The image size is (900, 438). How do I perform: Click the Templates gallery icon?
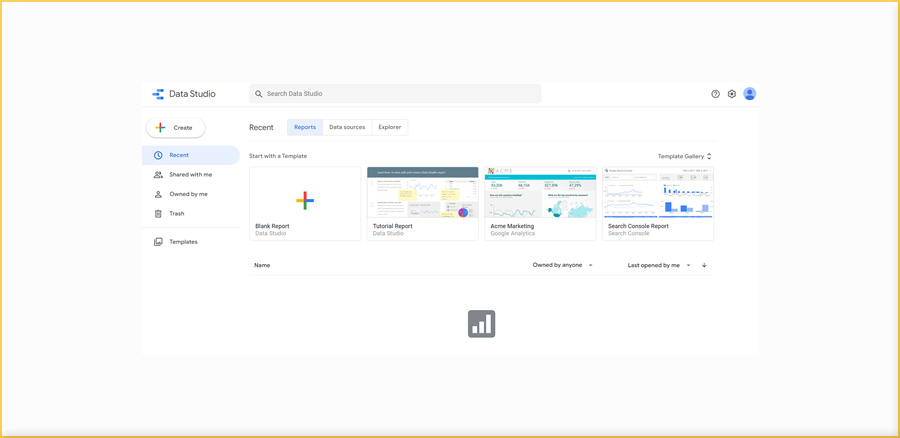158,242
